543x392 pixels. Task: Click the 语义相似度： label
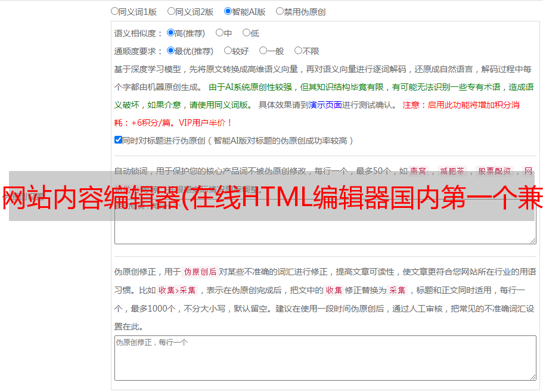[138, 33]
